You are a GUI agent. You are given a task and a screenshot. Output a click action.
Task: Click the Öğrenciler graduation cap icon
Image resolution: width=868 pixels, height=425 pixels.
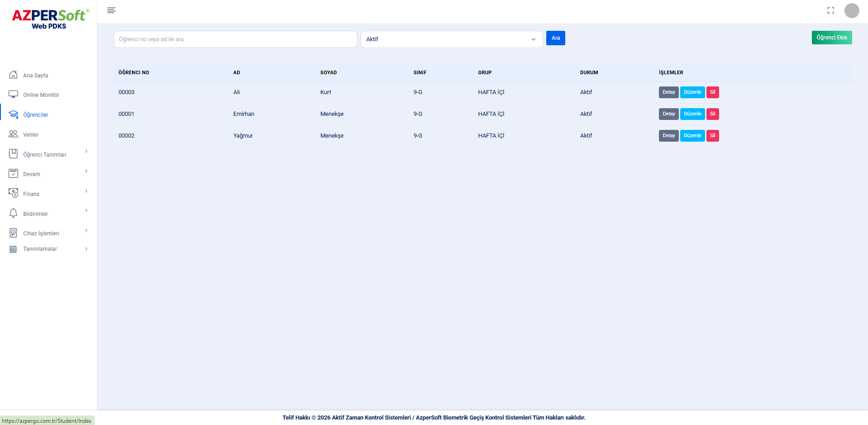[x=14, y=114]
